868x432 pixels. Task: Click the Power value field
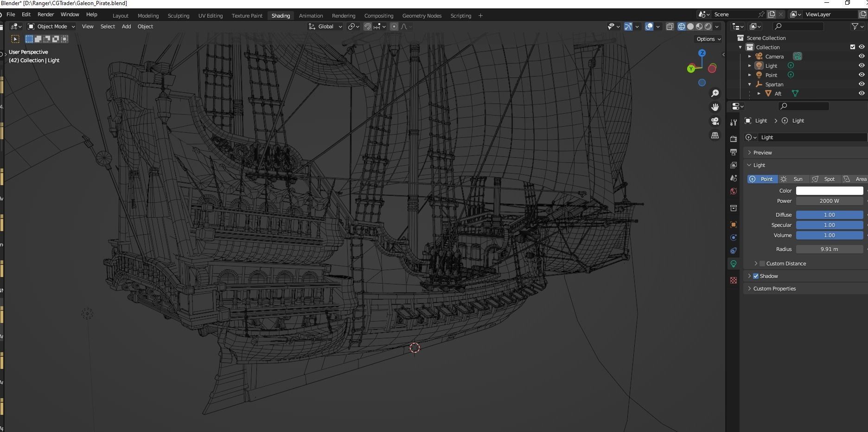tap(830, 201)
